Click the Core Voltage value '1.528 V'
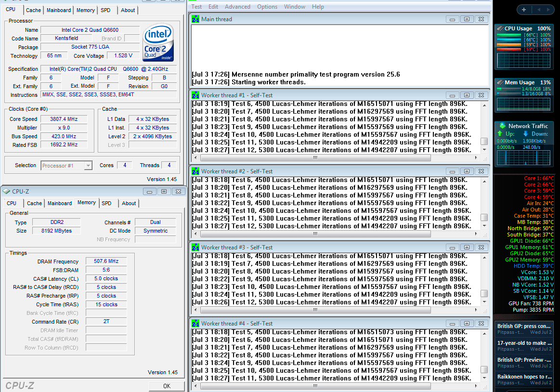The width and height of the screenshot is (560, 392). [x=123, y=56]
